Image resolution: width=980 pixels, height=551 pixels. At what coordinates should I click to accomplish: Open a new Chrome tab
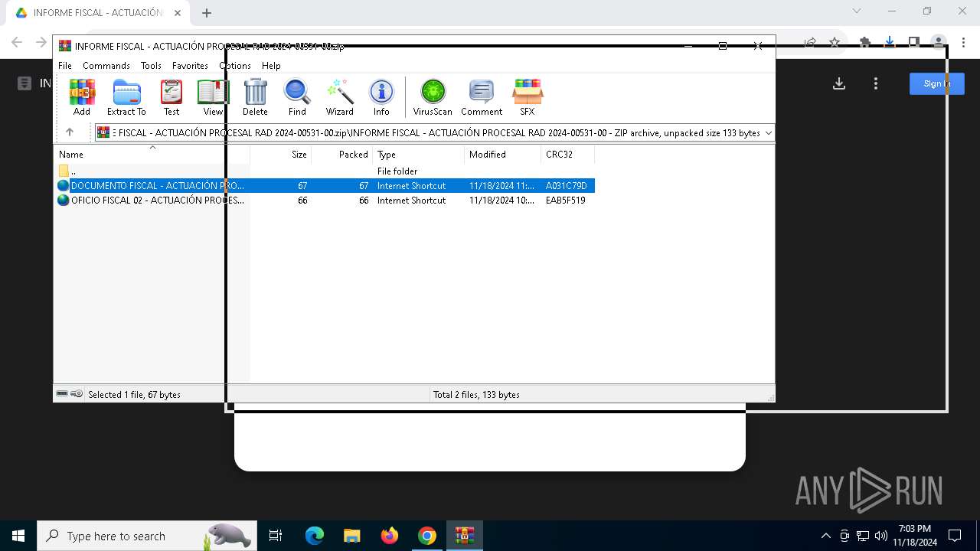click(x=207, y=13)
